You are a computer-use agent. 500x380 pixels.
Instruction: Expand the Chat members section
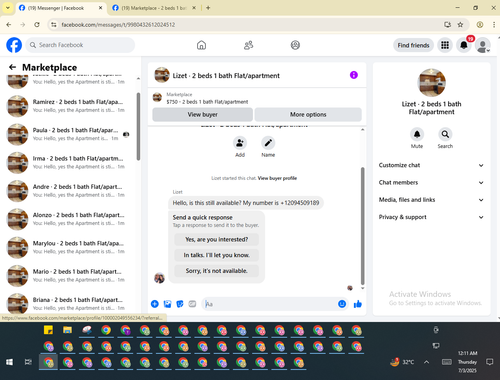(x=431, y=182)
